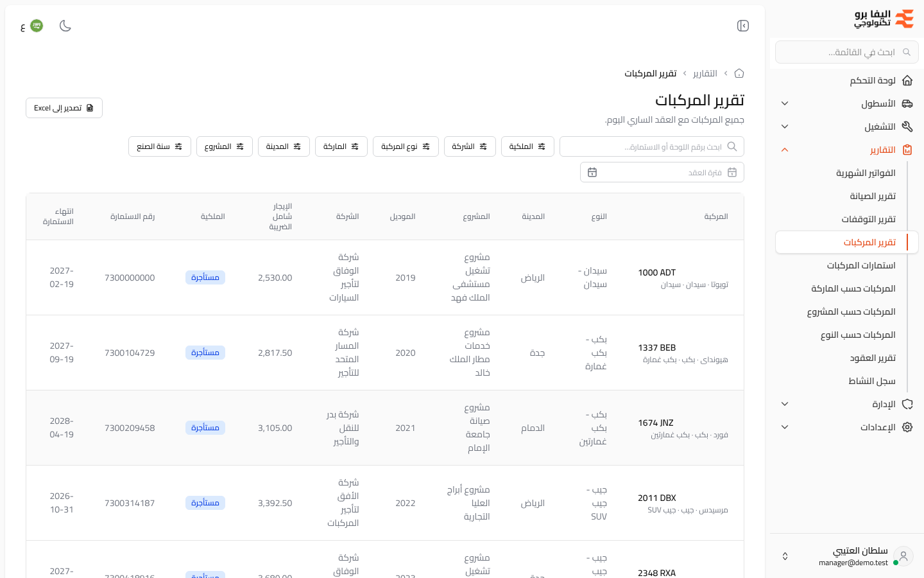Go to التقارير breadcrumb link
The image size is (924, 578).
(x=705, y=73)
